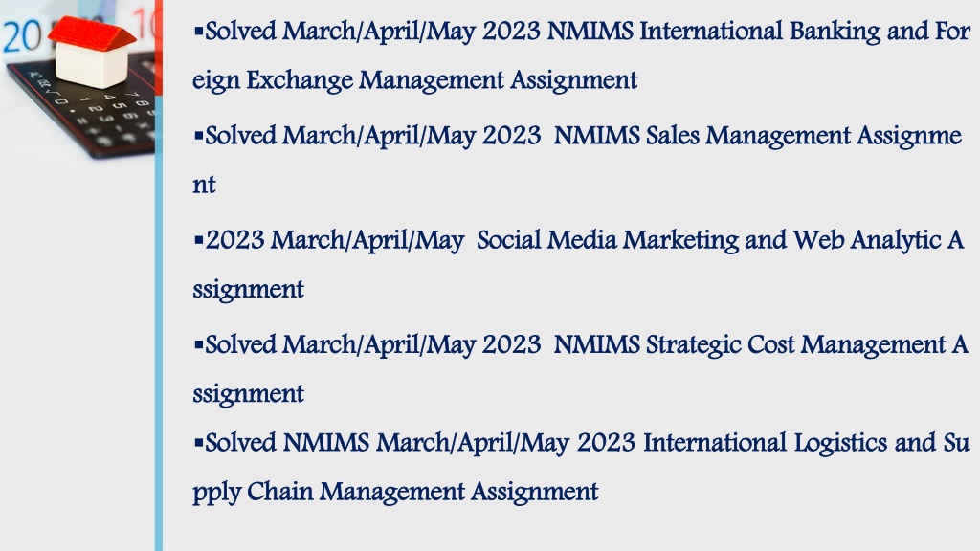Click the red roof of the toy house
Screen dimensions: 980x551
tap(92, 33)
